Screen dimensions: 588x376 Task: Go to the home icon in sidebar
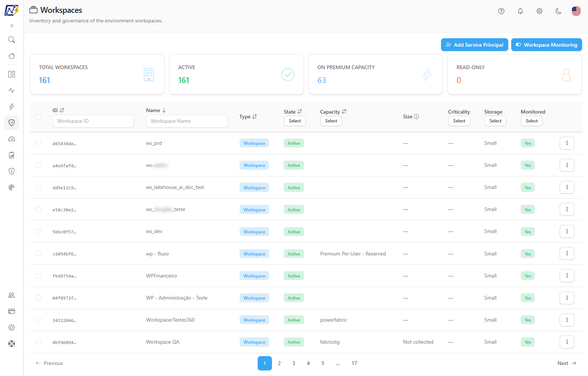point(12,56)
